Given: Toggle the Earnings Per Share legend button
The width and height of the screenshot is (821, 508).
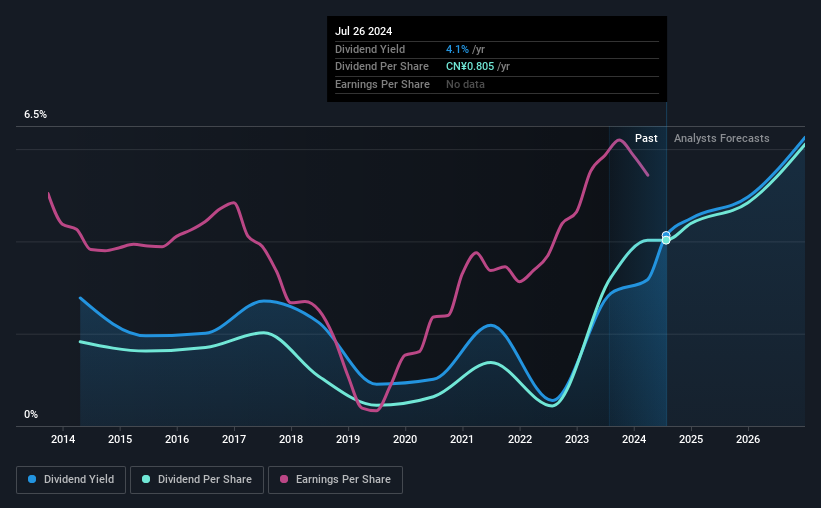Looking at the screenshot, I should 336,480.
